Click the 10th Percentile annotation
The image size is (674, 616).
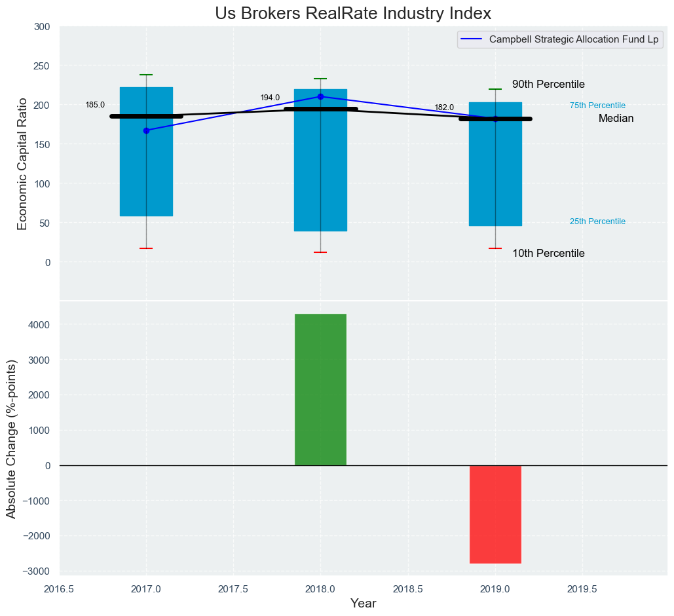coord(548,254)
